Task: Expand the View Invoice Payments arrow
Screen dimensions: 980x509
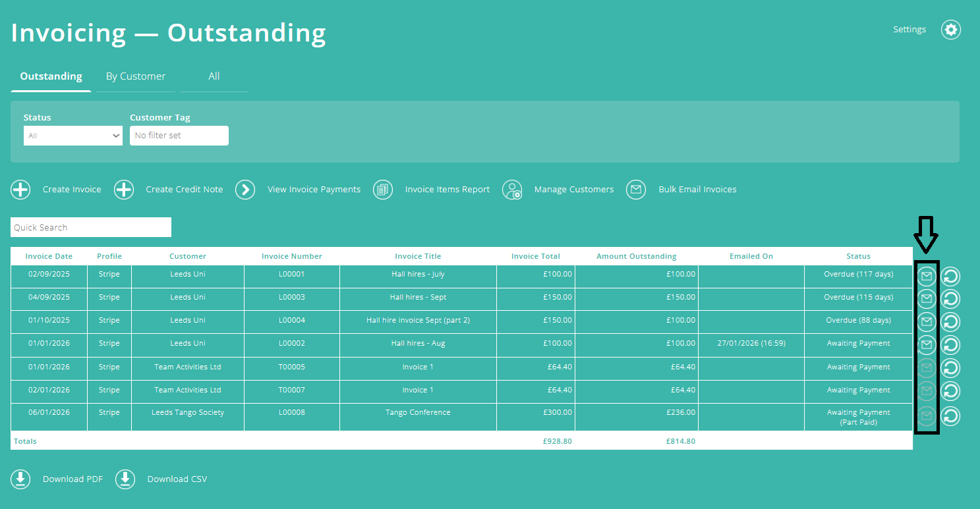Action: click(x=245, y=190)
